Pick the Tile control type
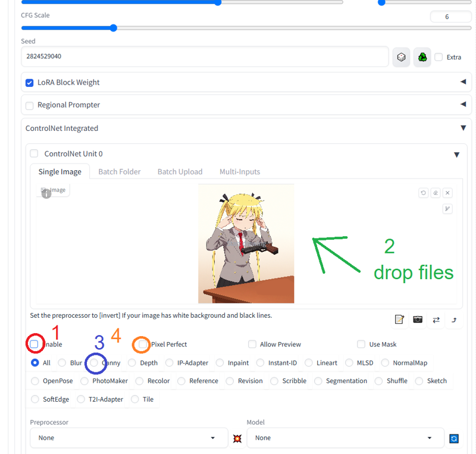The width and height of the screenshot is (476, 454). pos(135,399)
